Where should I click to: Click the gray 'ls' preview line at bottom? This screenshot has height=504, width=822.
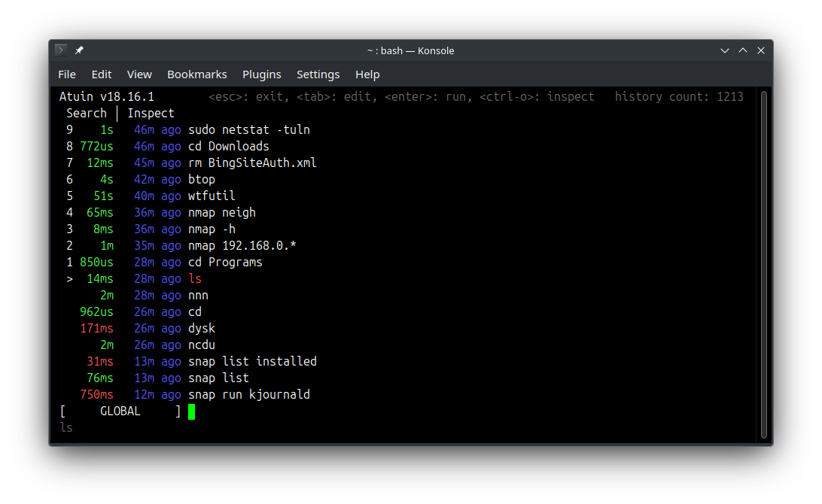point(66,428)
